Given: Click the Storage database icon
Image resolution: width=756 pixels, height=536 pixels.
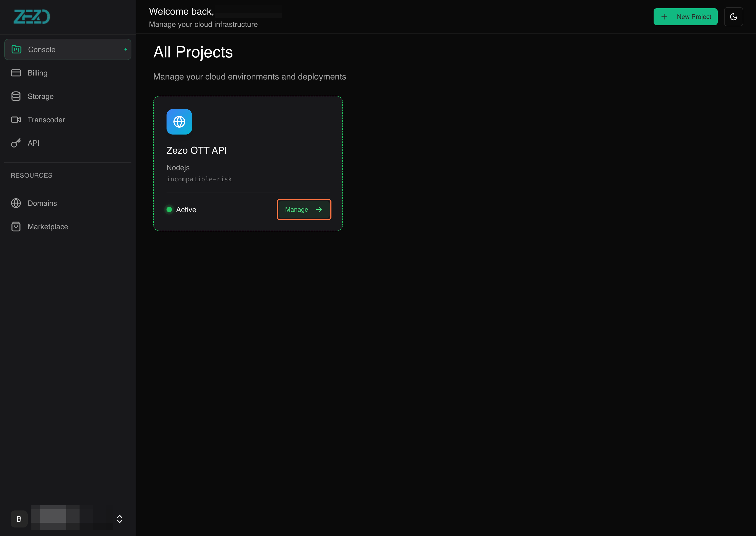Looking at the screenshot, I should point(16,96).
